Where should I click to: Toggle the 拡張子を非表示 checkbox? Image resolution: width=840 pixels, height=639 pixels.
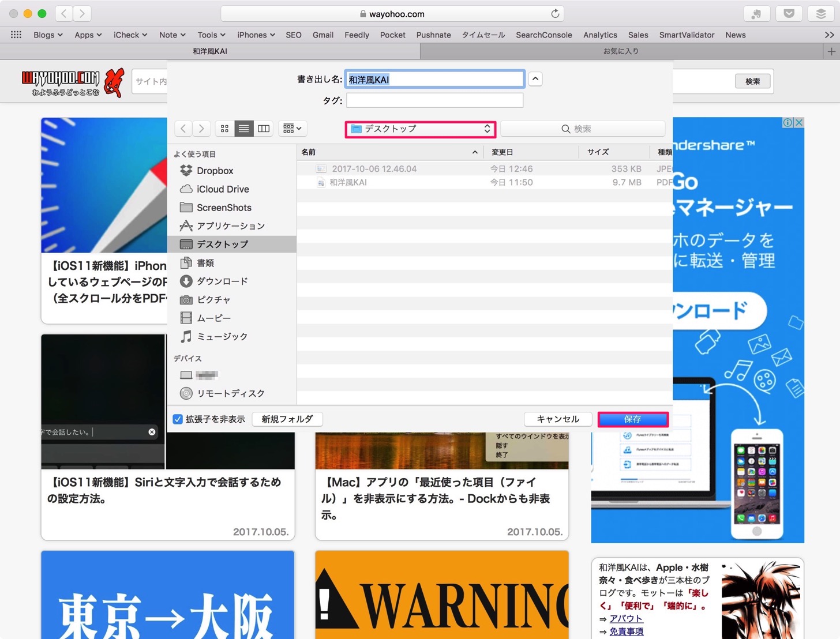[x=178, y=419]
